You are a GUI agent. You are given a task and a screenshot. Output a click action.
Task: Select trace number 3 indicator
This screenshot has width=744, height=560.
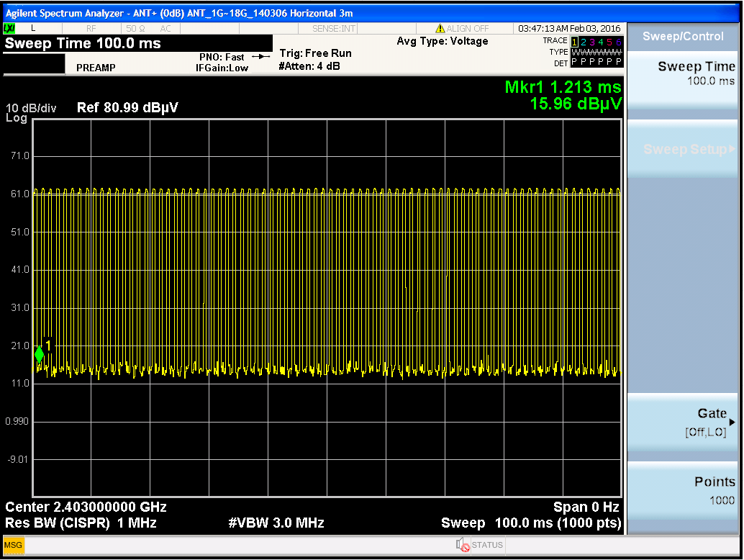coord(592,42)
